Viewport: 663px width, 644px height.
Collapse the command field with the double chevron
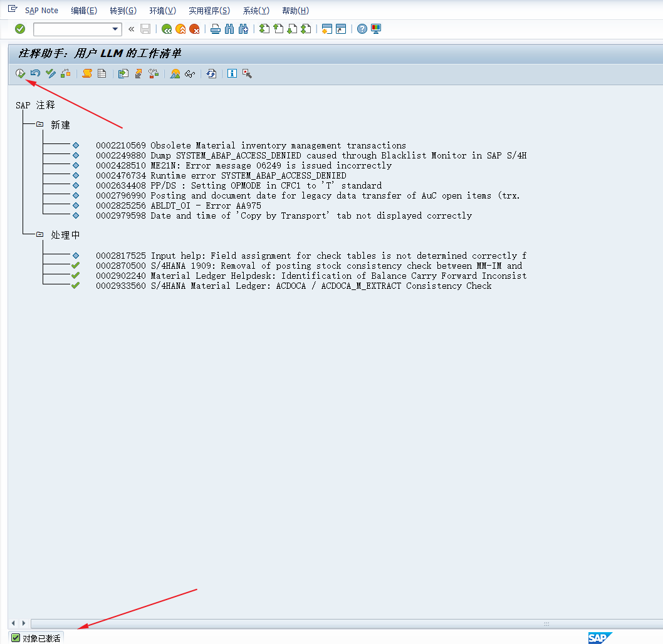click(131, 29)
